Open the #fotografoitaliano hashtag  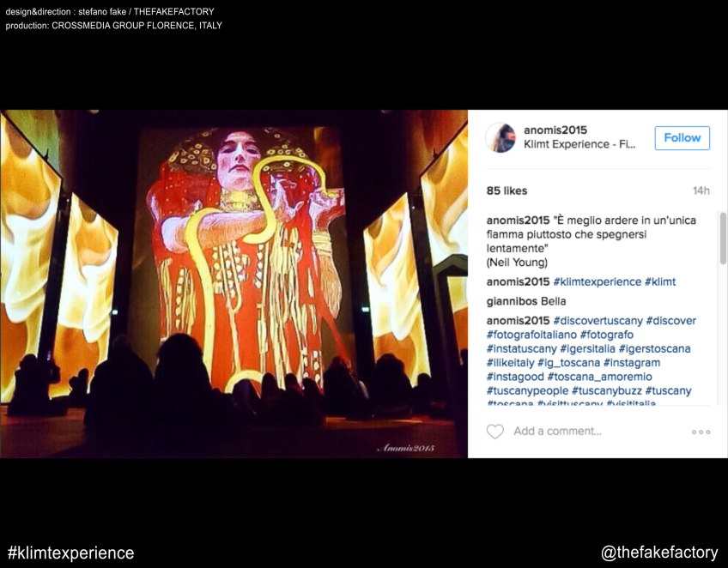pos(531,335)
